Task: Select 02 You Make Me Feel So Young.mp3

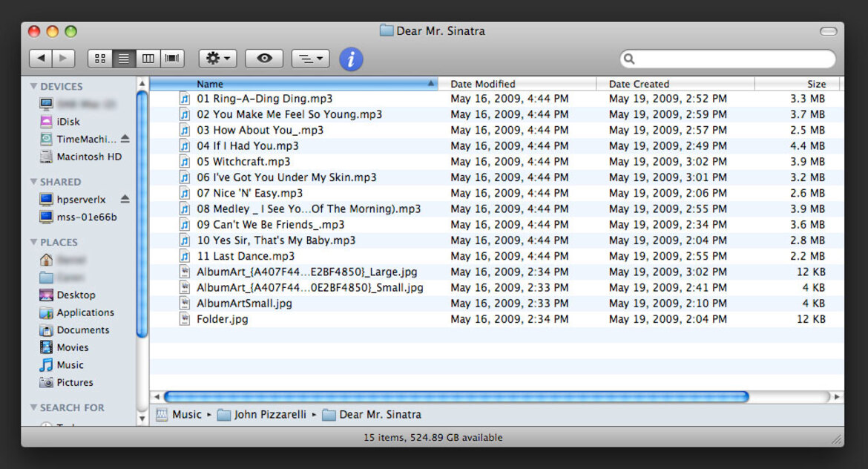Action: (x=289, y=114)
